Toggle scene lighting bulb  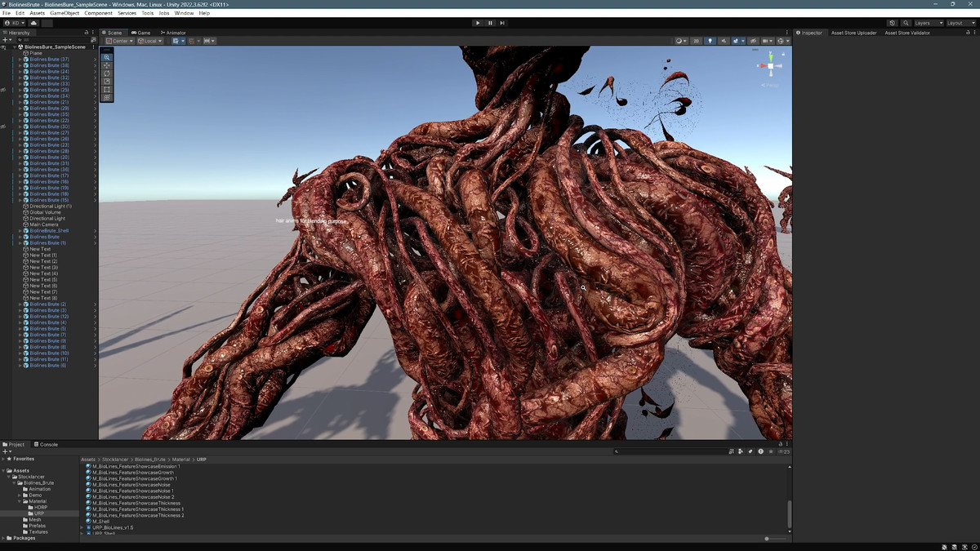pos(709,41)
